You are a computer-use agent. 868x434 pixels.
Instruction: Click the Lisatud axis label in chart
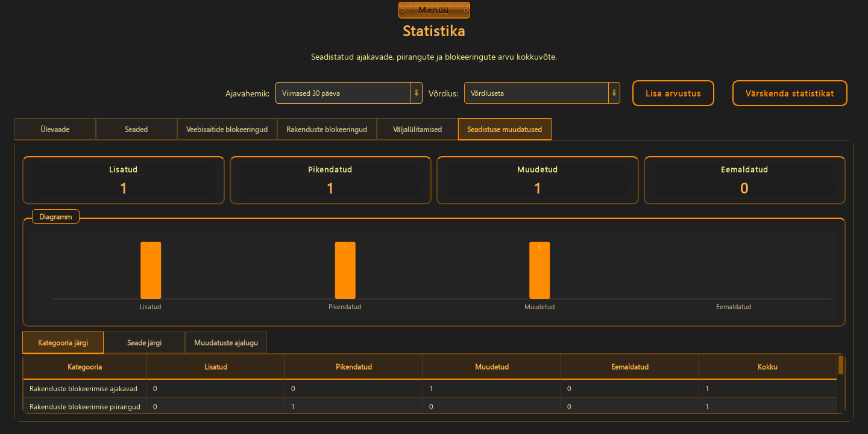point(151,307)
